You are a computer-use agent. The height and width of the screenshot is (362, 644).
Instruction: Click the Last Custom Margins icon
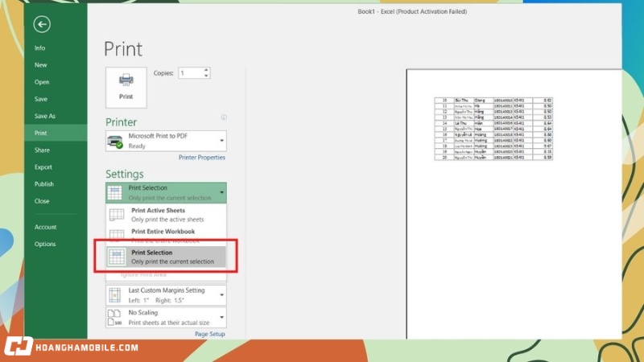(115, 294)
